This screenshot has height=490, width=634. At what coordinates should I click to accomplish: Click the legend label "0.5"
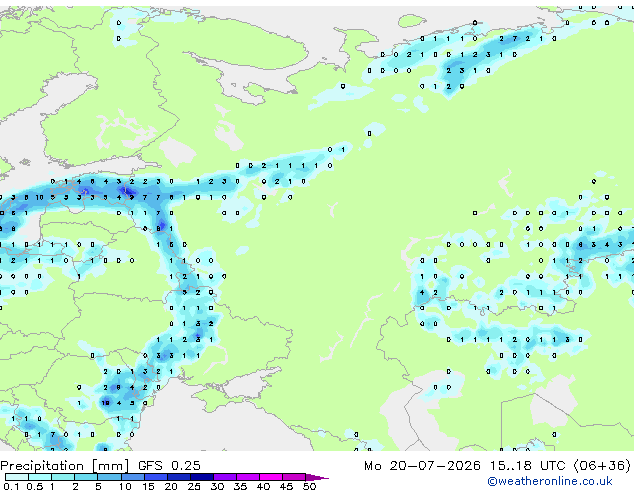pyautogui.click(x=35, y=486)
